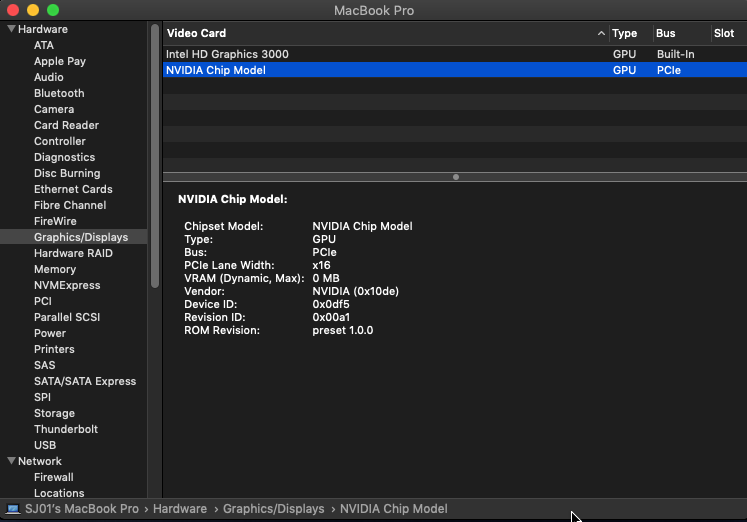747x522 pixels.
Task: Select Intel HD Graphics 3000 row
Action: 455,54
